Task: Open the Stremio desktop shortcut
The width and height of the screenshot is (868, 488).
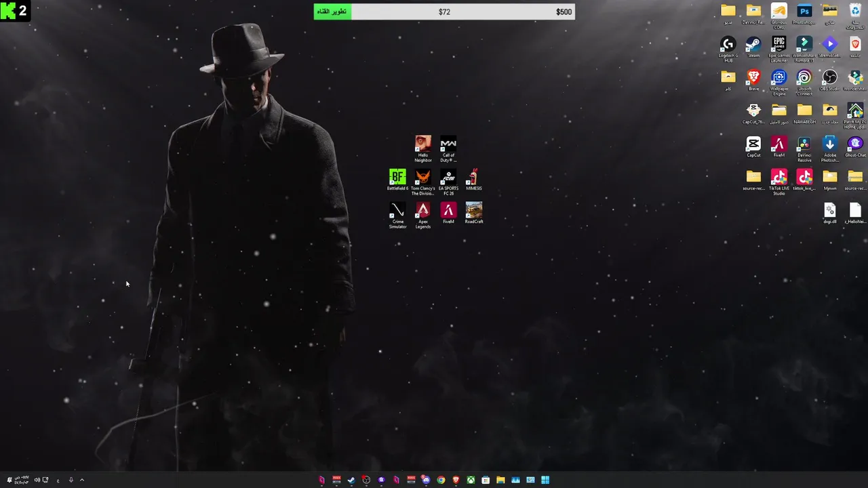Action: [830, 47]
